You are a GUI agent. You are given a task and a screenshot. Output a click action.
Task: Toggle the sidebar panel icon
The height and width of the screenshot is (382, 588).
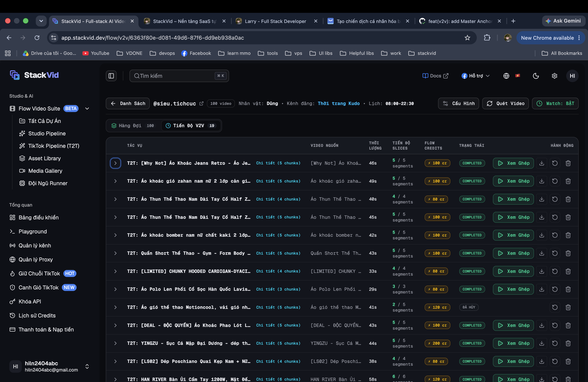point(111,76)
